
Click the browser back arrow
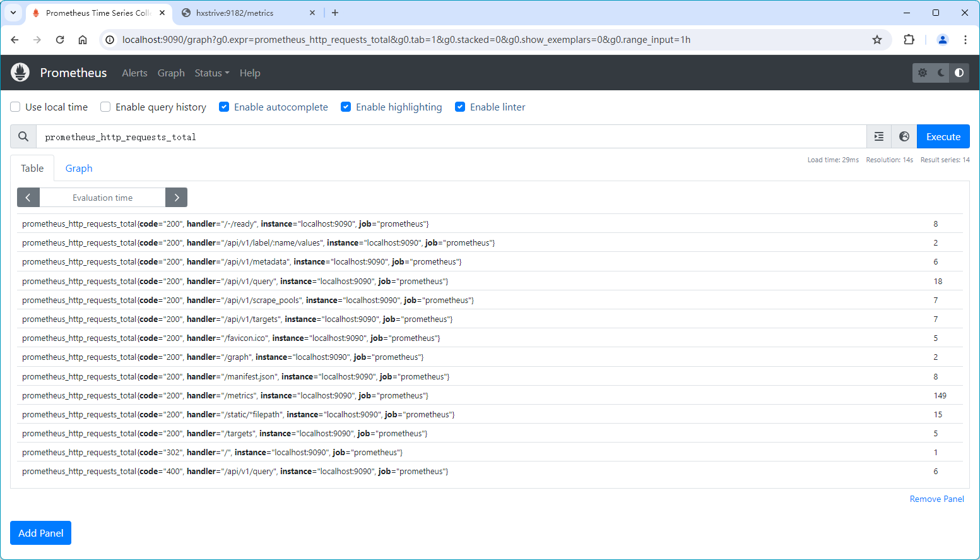click(x=15, y=40)
